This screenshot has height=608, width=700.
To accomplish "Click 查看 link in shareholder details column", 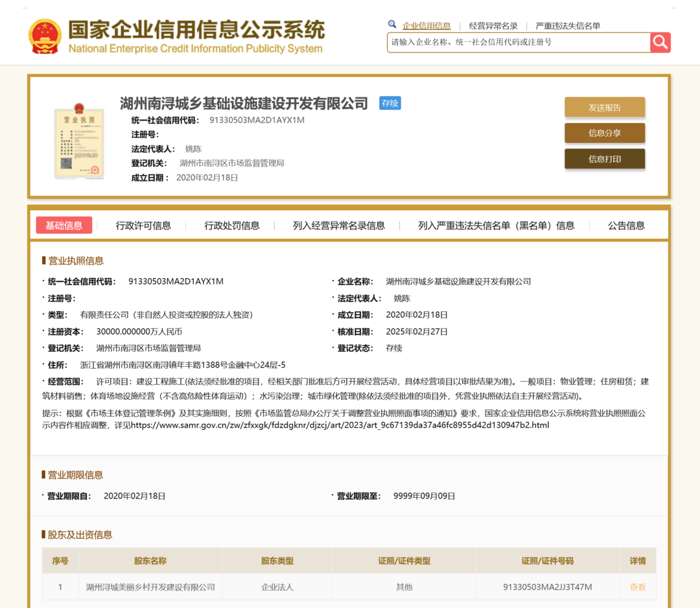I will 637,587.
